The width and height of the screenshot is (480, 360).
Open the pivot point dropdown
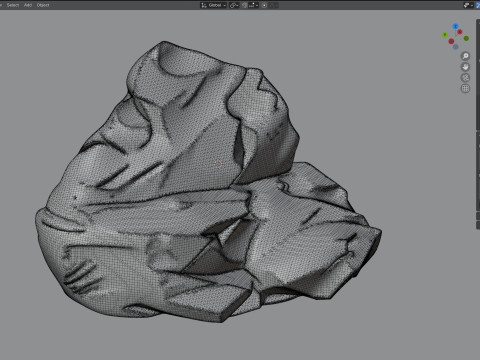(234, 5)
